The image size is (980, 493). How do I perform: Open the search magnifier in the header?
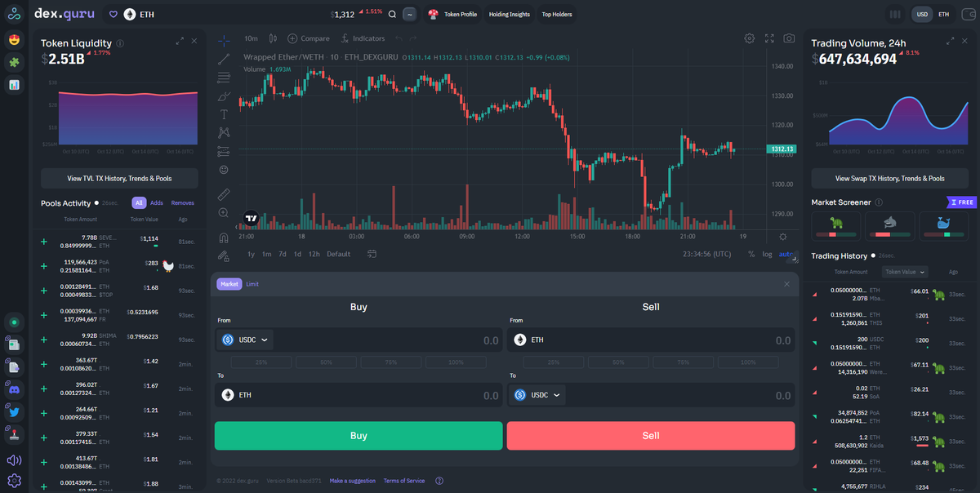click(392, 14)
